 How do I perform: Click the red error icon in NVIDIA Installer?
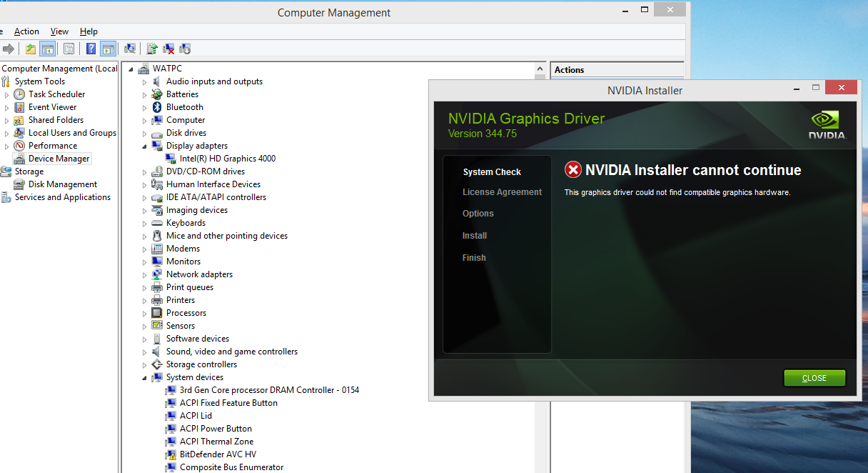572,170
